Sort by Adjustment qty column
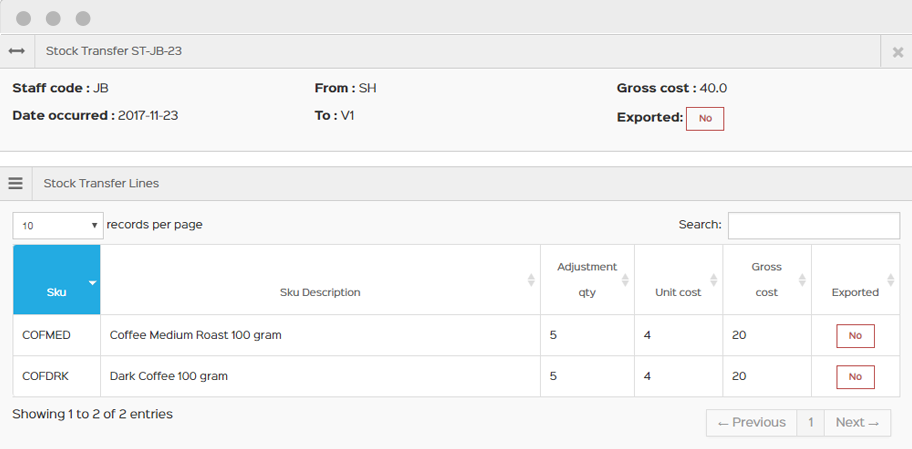Screen dimensions: 912x449 (x=587, y=280)
